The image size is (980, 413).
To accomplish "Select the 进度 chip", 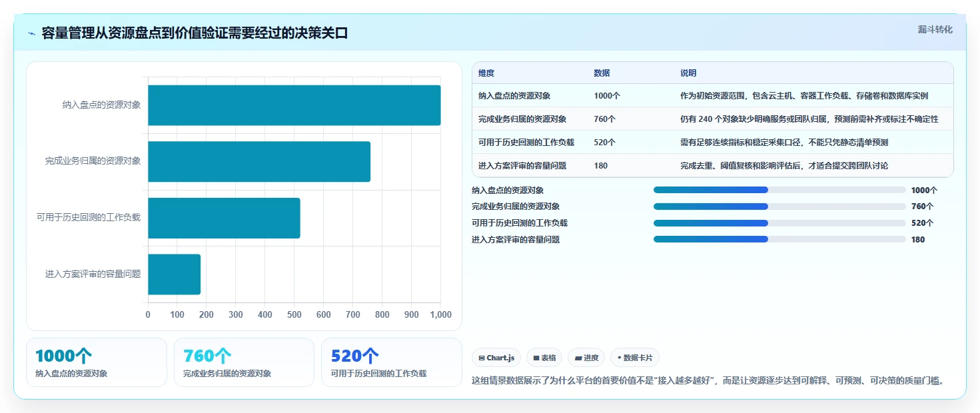I will tap(586, 358).
